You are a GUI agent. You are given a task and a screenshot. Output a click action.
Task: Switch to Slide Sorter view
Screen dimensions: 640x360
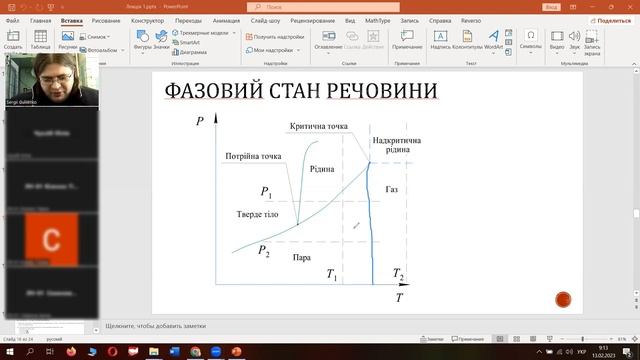[x=516, y=339]
